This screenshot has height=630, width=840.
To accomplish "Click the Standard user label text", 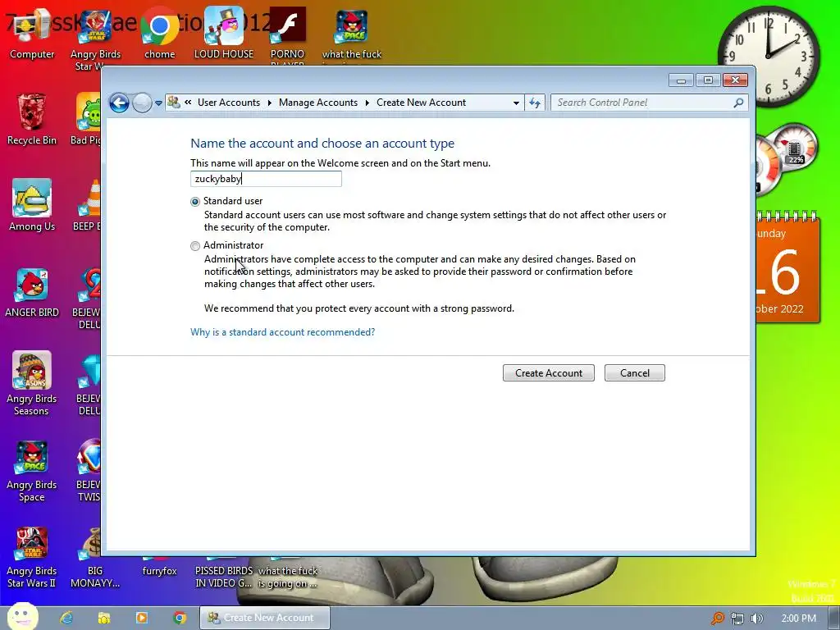I will click(x=233, y=201).
